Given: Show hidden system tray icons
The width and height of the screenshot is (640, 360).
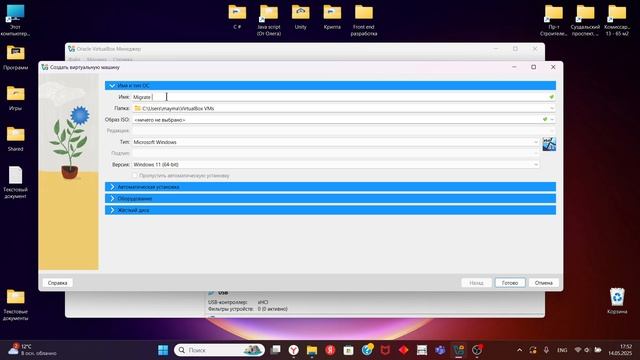Looking at the screenshot, I should [519, 350].
